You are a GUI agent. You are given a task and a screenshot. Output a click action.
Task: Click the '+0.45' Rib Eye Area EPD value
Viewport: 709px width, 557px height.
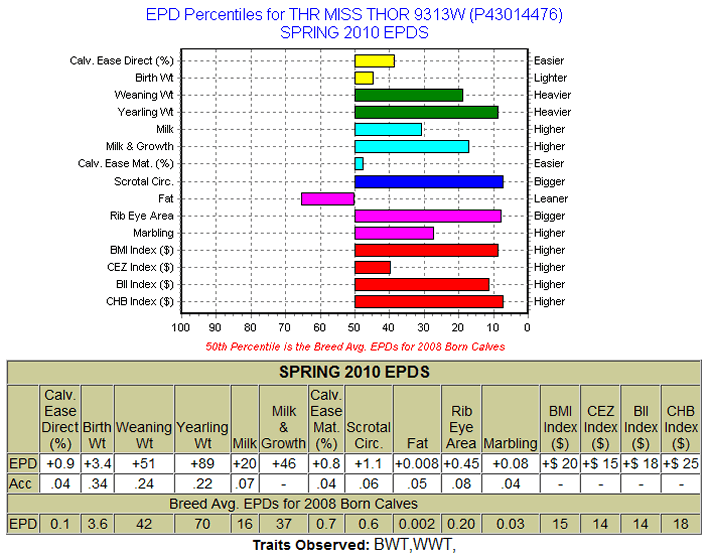point(461,464)
